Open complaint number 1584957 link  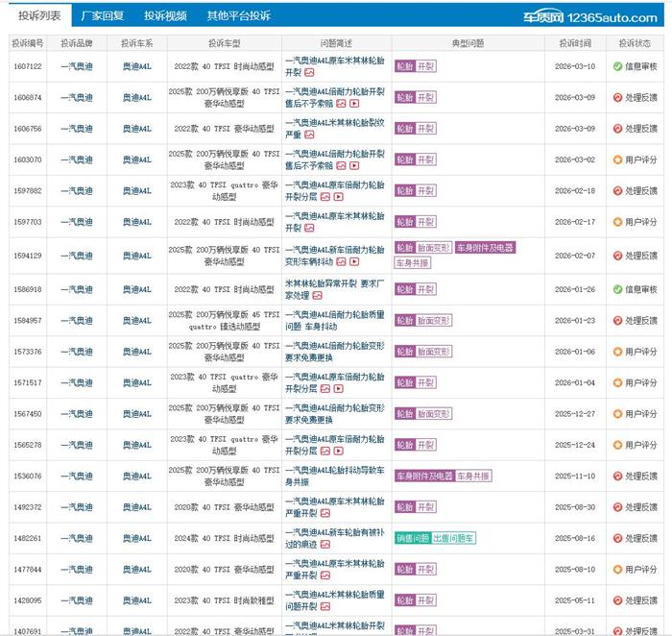click(x=27, y=321)
